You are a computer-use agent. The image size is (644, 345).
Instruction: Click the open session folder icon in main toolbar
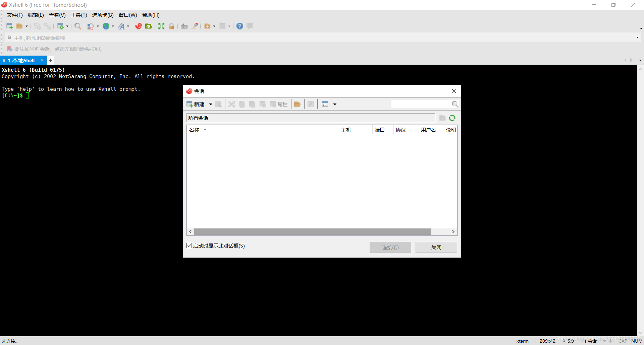[20, 26]
